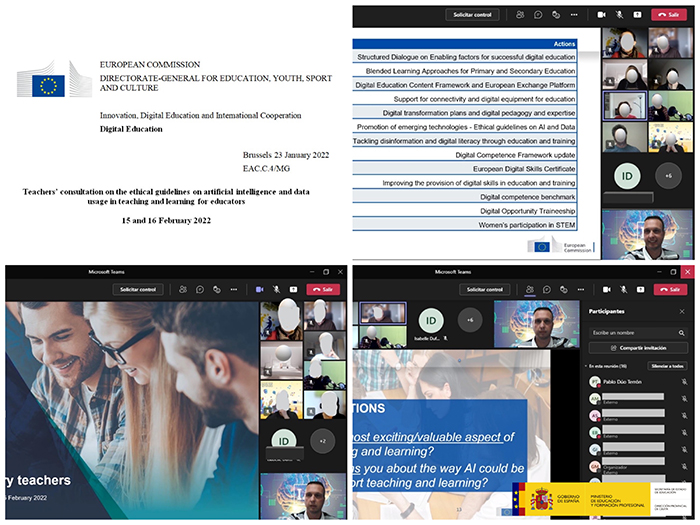Open more actions ellipsis in Participantes Teams window
The image size is (700, 525).
[581, 289]
